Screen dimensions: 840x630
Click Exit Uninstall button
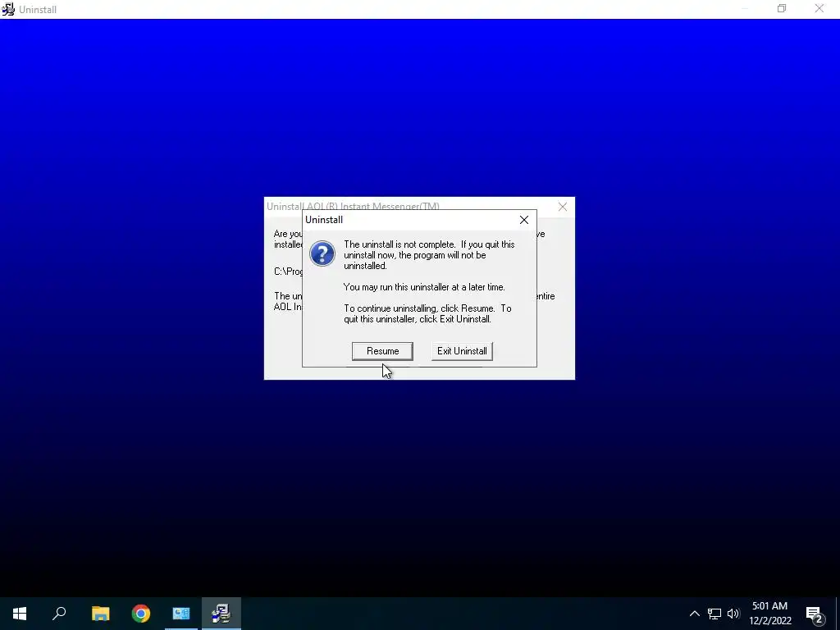click(462, 351)
